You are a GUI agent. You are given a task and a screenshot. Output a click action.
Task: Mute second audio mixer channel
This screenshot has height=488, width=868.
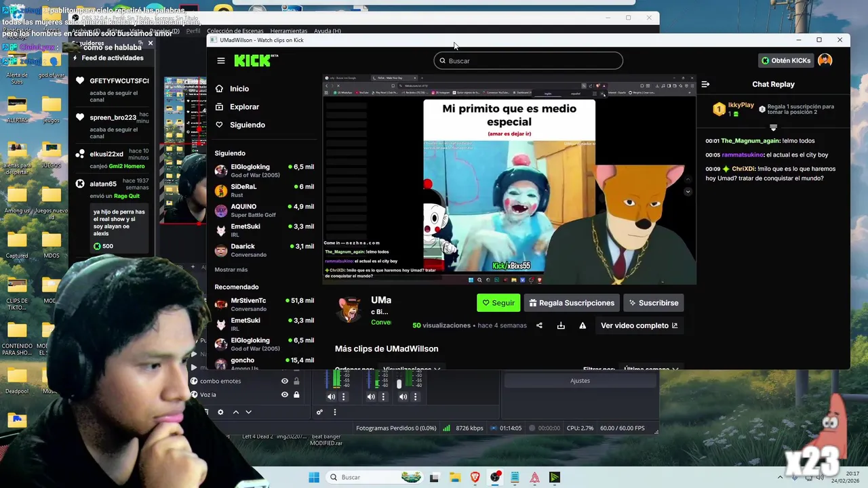(370, 397)
